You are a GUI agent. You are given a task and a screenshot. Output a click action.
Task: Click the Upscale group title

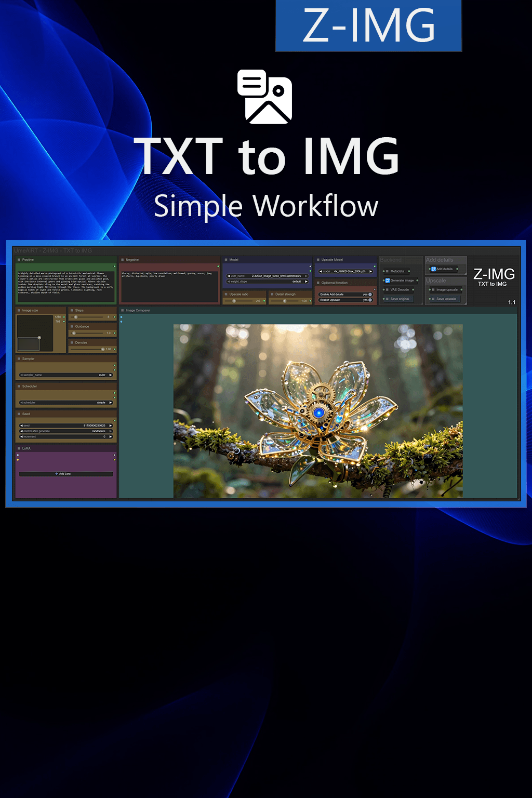436,281
